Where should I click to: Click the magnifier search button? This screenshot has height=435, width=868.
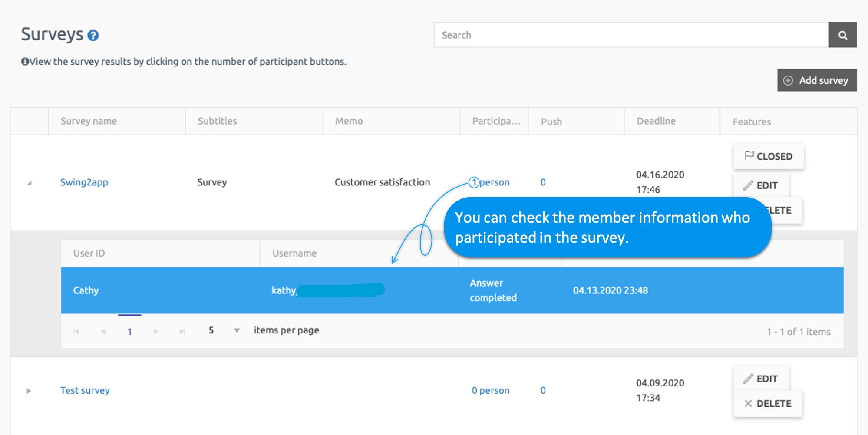coord(842,35)
